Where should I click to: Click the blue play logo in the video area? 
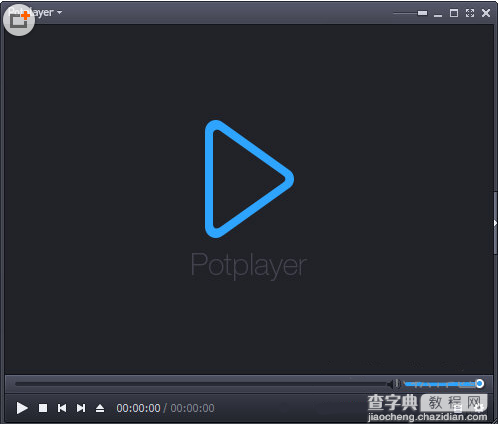point(249,179)
